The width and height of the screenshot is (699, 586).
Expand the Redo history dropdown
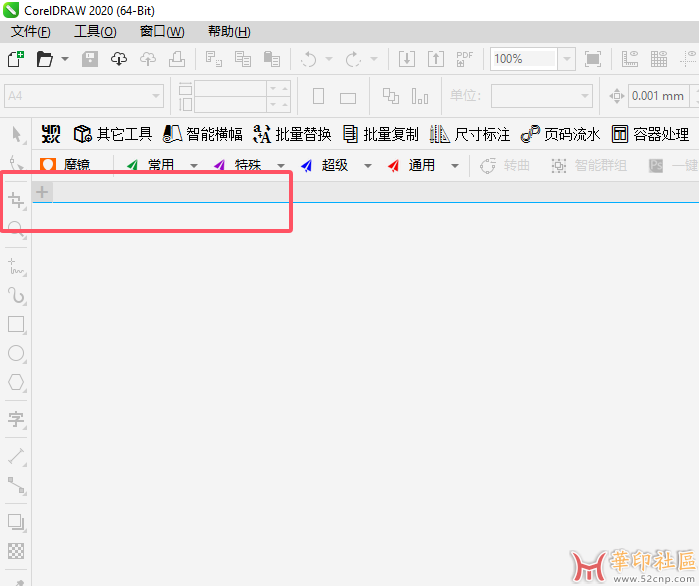coord(374,59)
